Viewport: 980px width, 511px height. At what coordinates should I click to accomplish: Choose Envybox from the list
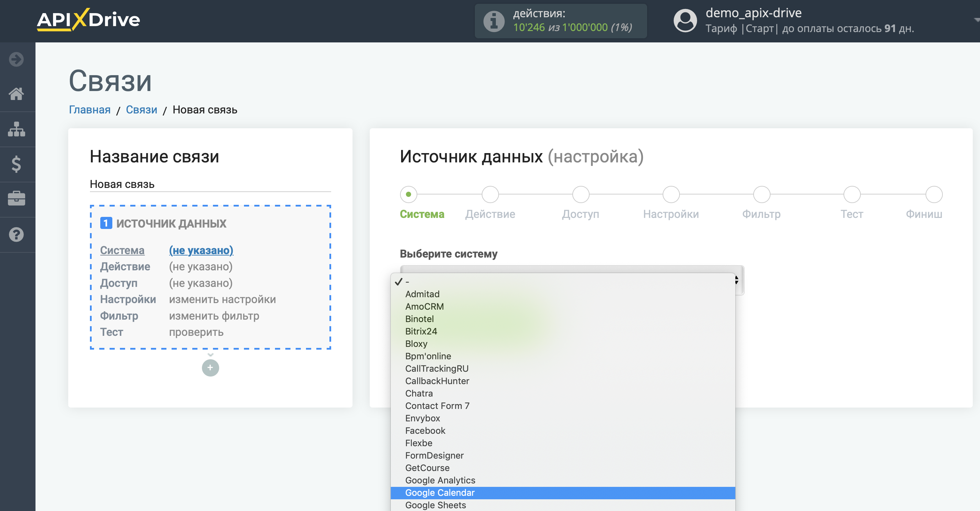(563, 418)
